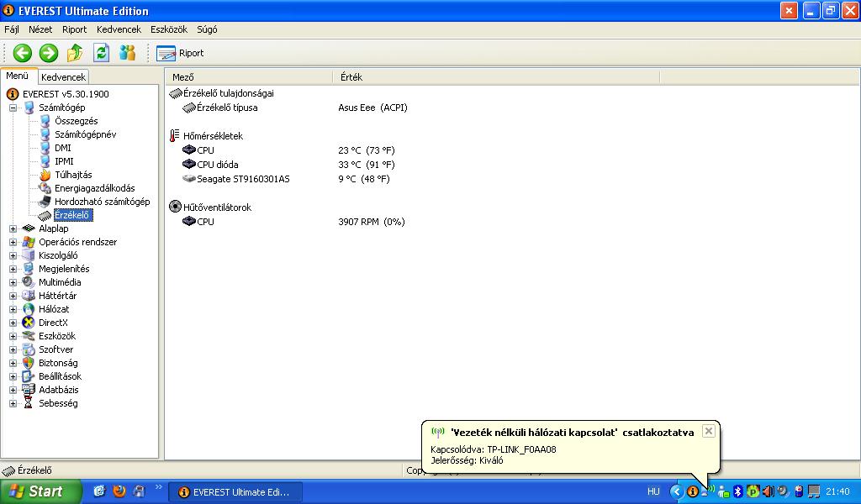Click the Érték column header

[496, 77]
